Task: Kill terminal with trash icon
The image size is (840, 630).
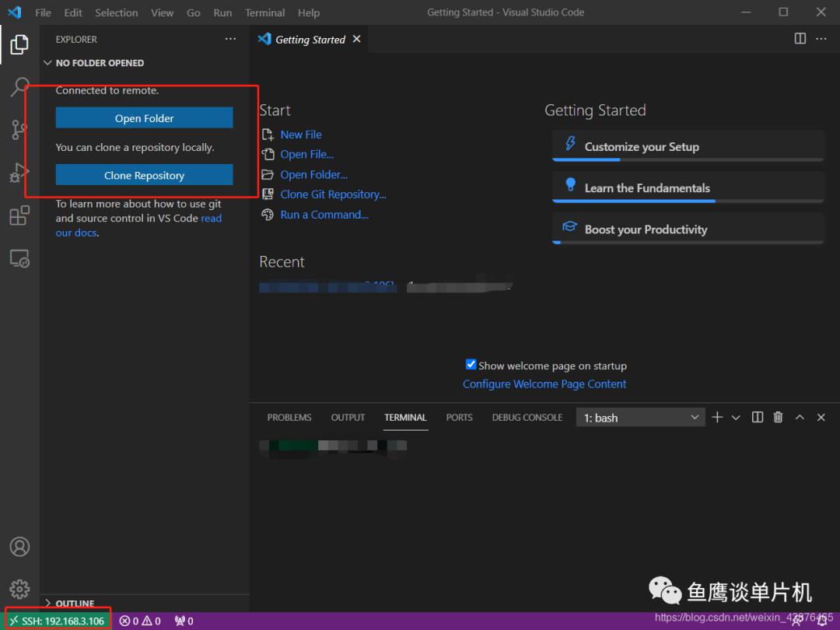Action: pyautogui.click(x=779, y=418)
